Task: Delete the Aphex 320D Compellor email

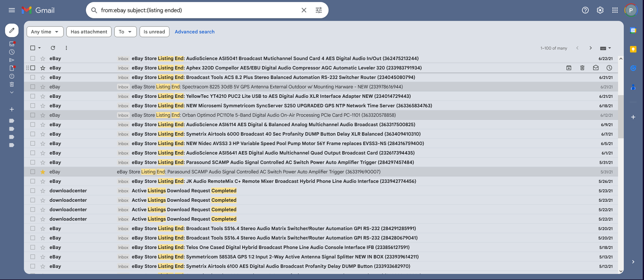Action: click(x=582, y=68)
